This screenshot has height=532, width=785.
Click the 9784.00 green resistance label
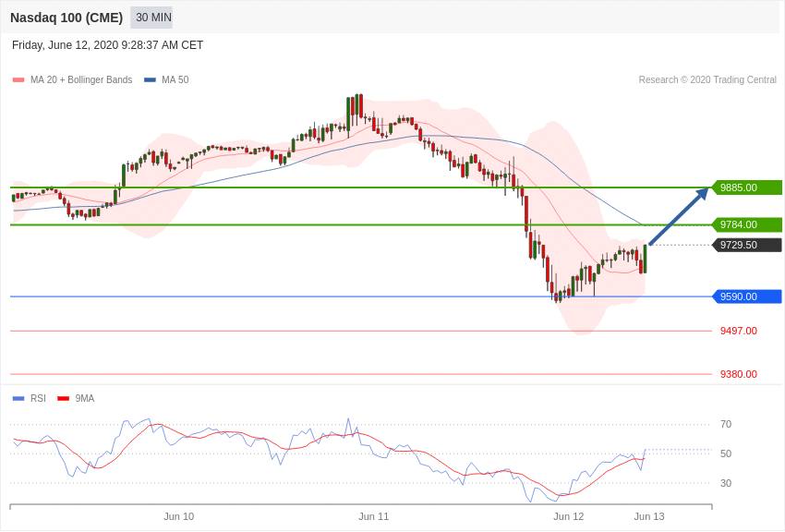(x=747, y=224)
